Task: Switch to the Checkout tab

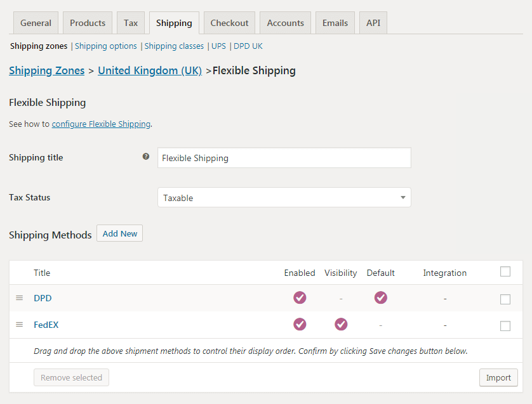Action: click(229, 23)
